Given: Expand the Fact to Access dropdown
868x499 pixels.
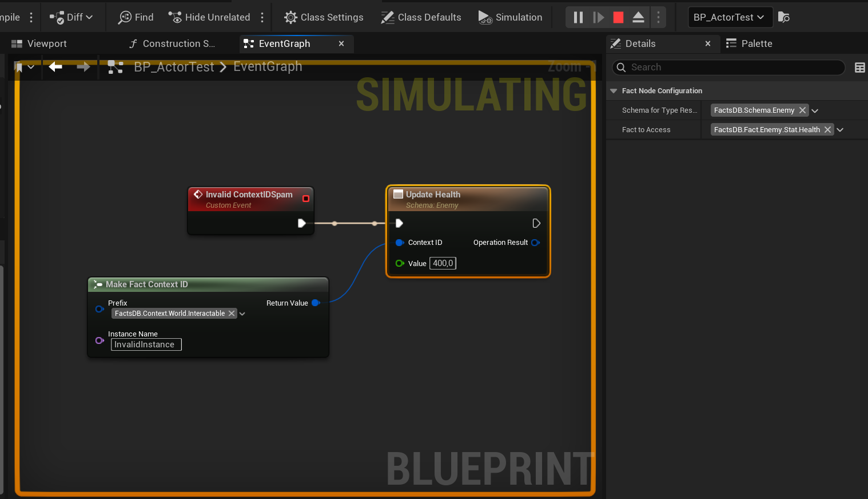Looking at the screenshot, I should 840,130.
